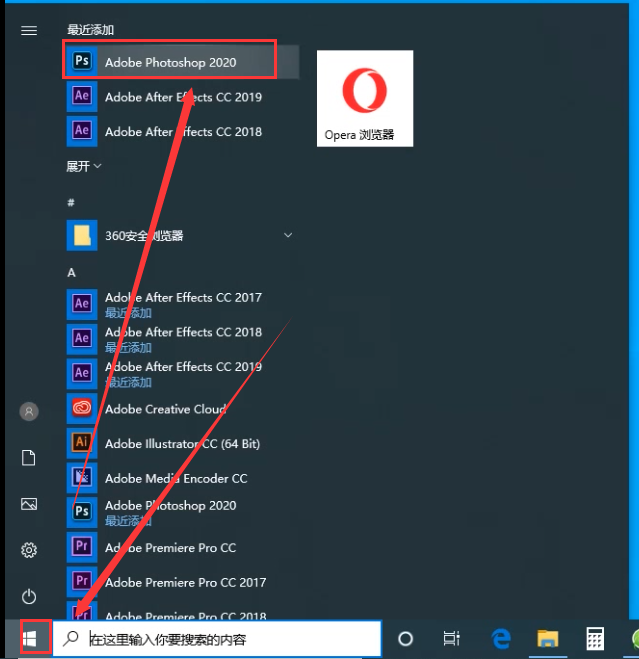Screen dimensions: 639x659
Task: Click the Power icon in Start sidebar
Action: (29, 596)
